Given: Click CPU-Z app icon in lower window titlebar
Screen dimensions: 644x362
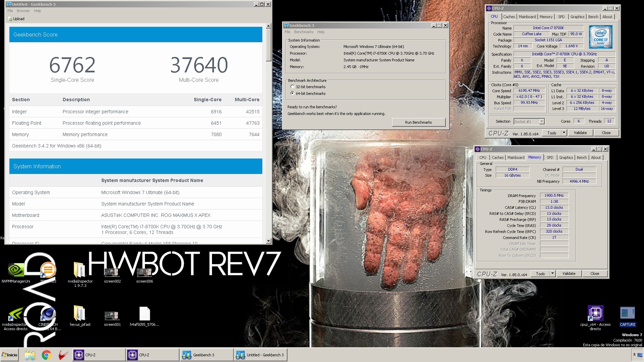Looking at the screenshot, I should click(478, 149).
